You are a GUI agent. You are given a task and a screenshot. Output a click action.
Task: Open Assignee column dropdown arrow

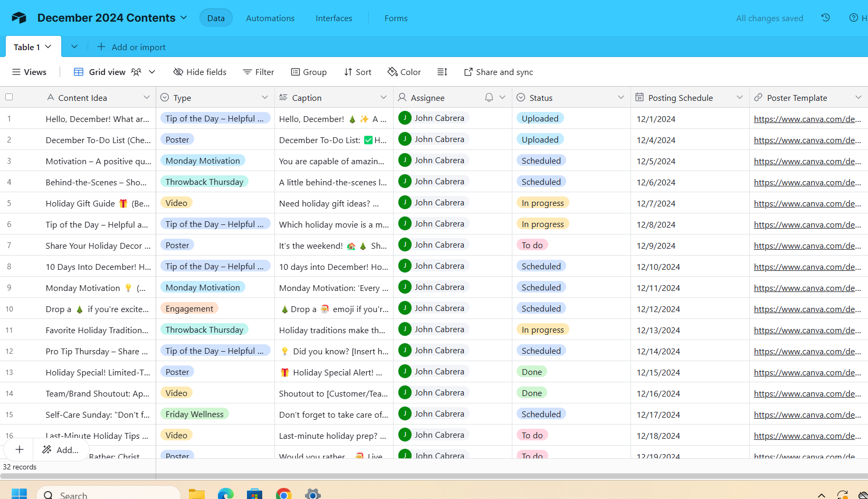pos(502,97)
